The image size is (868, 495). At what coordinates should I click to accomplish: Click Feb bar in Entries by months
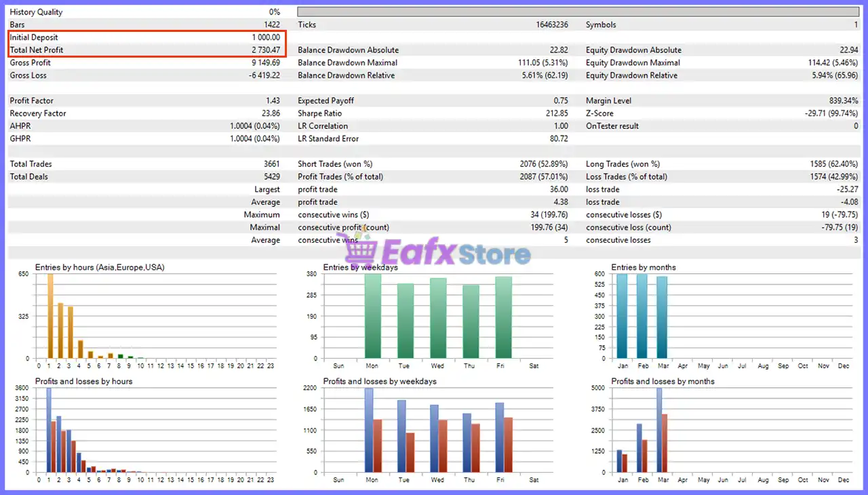642,316
